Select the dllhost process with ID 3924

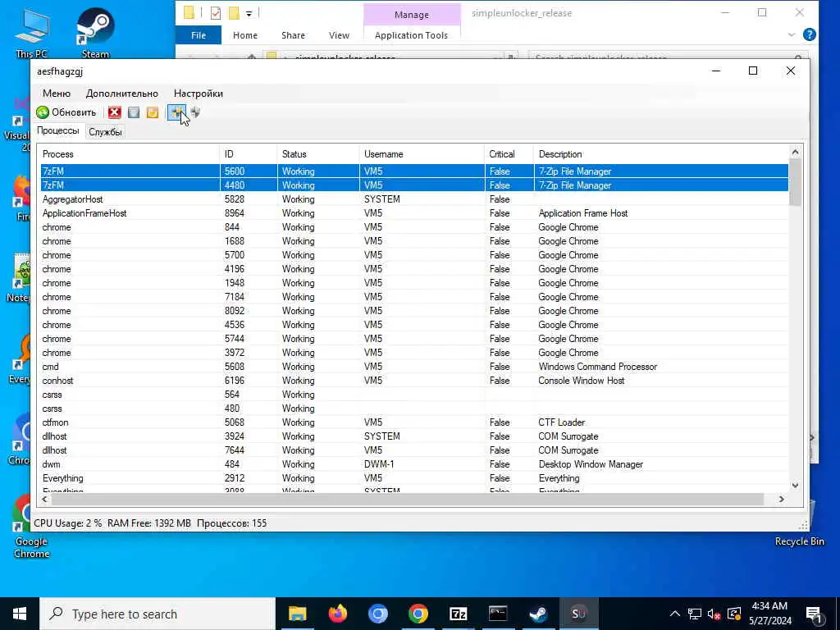pos(414,436)
